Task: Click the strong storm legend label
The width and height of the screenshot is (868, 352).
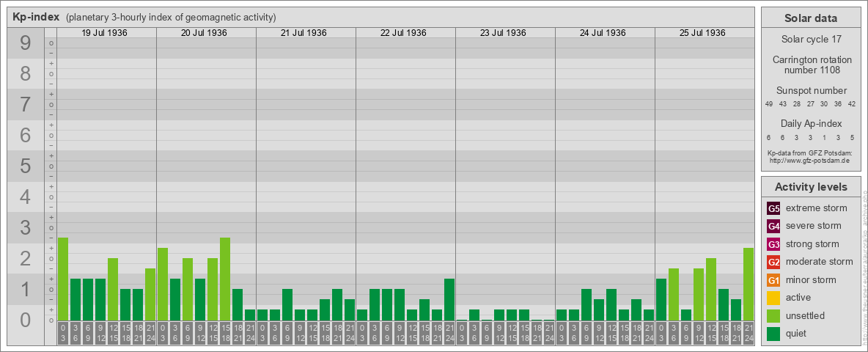Action: 812,244
